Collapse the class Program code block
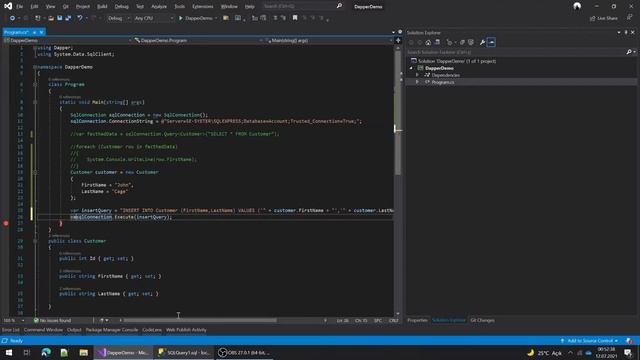Viewport: 640px width, 360px height. [x=35, y=84]
